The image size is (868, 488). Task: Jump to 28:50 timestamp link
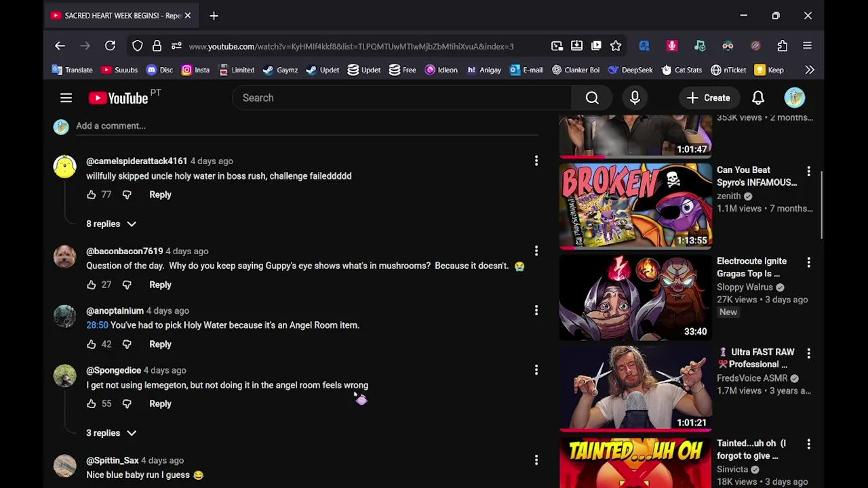pos(97,325)
